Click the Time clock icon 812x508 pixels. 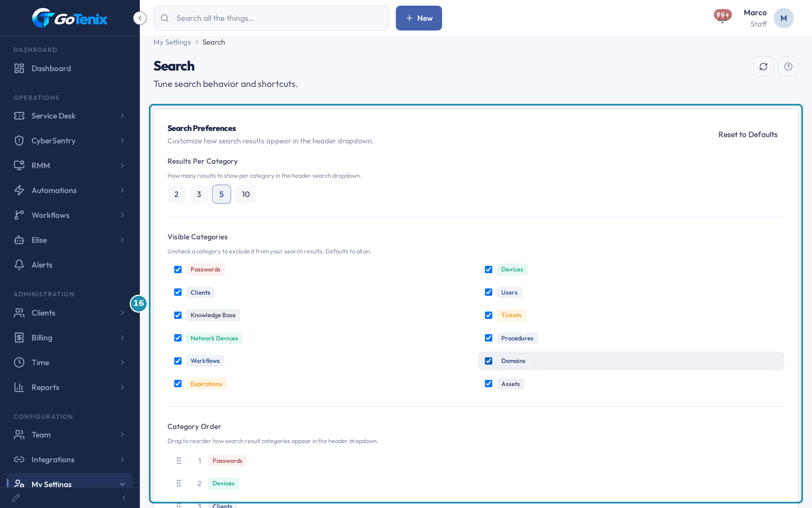point(19,363)
